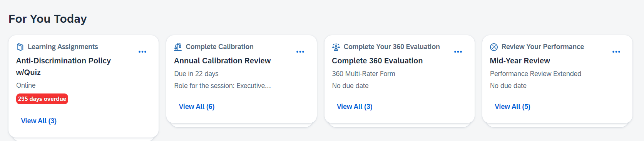Open more options on 360 Evaluation card

(x=458, y=52)
